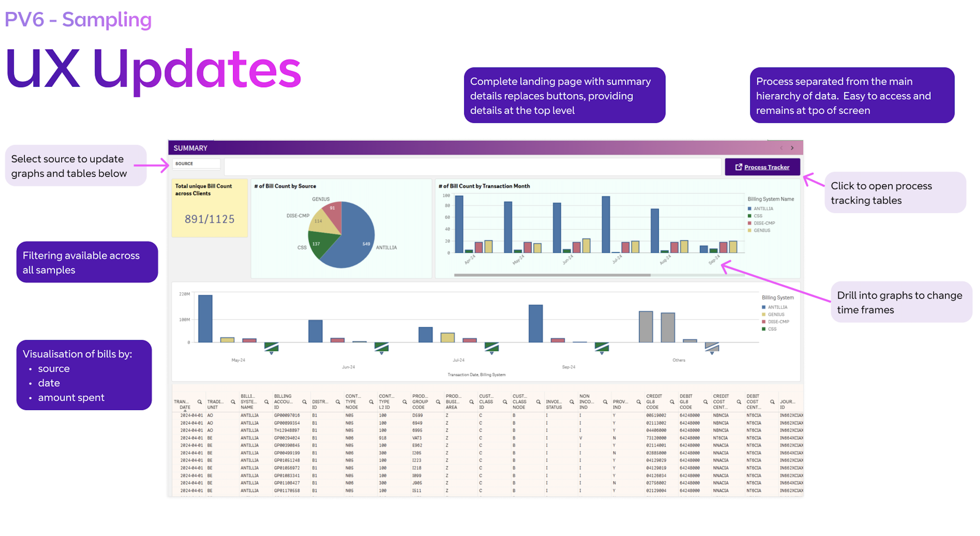
Task: Click CSS in lower Billing System legend
Action: click(769, 329)
